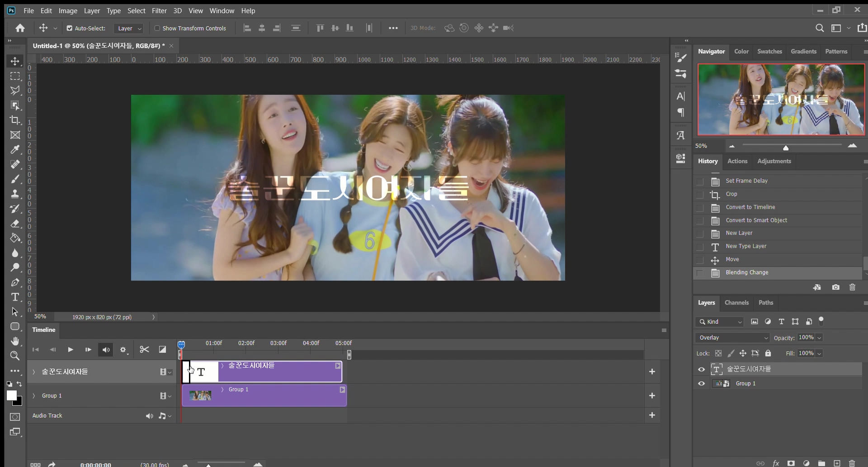Open the Auto-Select Layer dropdown
The image size is (868, 467).
[129, 29]
